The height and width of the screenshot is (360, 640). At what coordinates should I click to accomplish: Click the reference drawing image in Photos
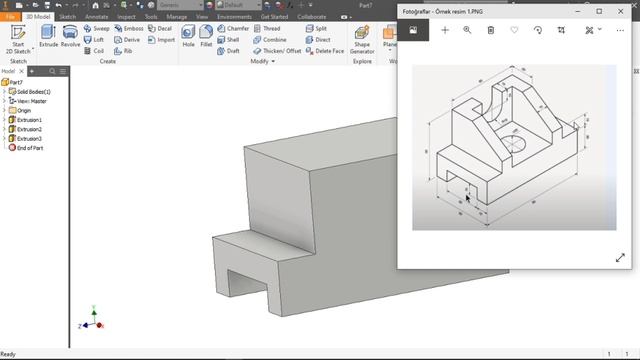click(514, 147)
